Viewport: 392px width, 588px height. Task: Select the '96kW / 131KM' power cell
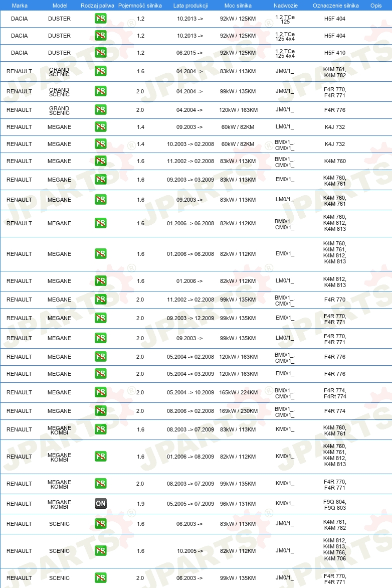coord(238,504)
